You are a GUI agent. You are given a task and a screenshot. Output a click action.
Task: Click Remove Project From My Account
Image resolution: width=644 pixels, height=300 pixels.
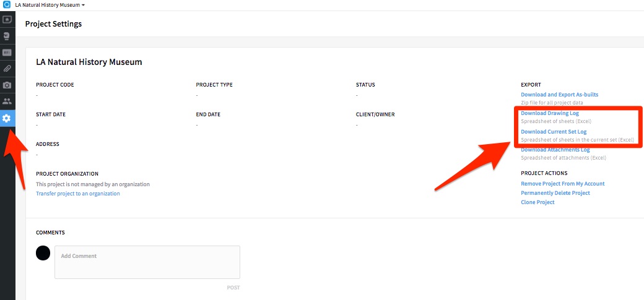coord(562,184)
